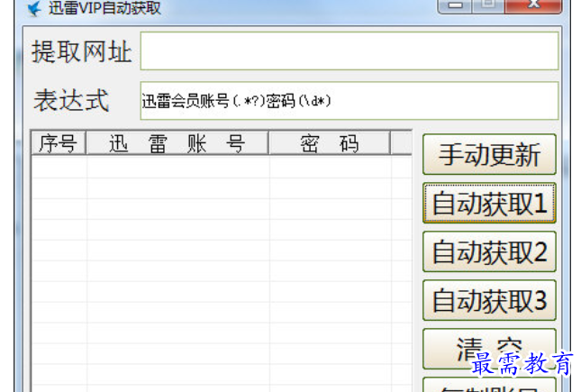Select the 自动获取3 button

489,300
